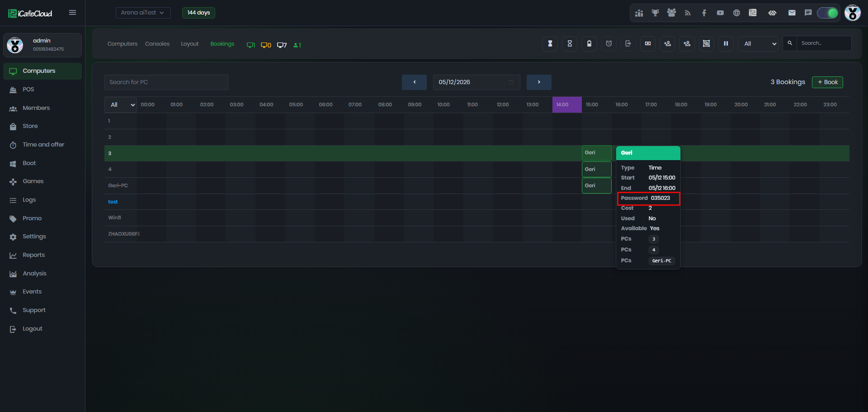Open Games in the sidebar
This screenshot has width=868, height=412.
[x=42, y=181]
